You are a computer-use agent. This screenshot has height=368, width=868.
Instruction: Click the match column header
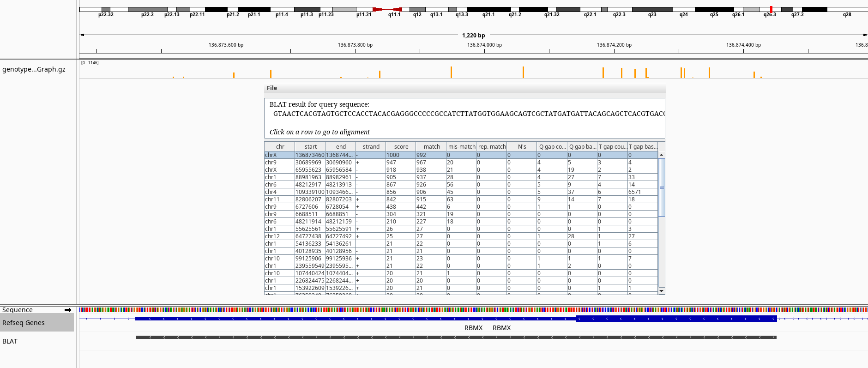[431, 147]
